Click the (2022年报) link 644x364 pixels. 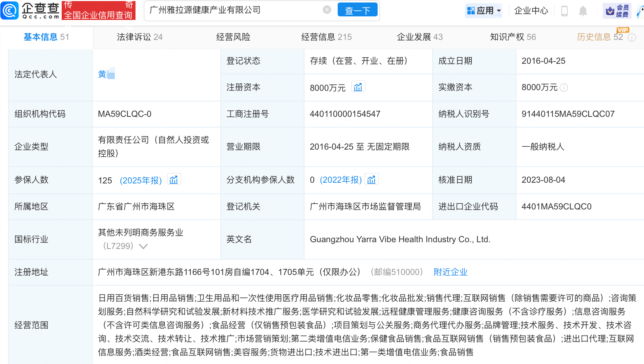341,180
